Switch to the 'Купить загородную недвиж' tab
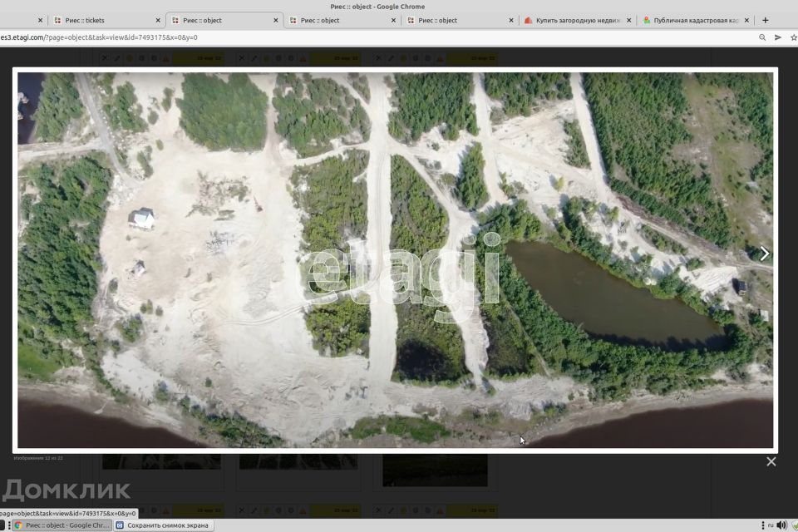This screenshot has width=798, height=532. click(578, 20)
